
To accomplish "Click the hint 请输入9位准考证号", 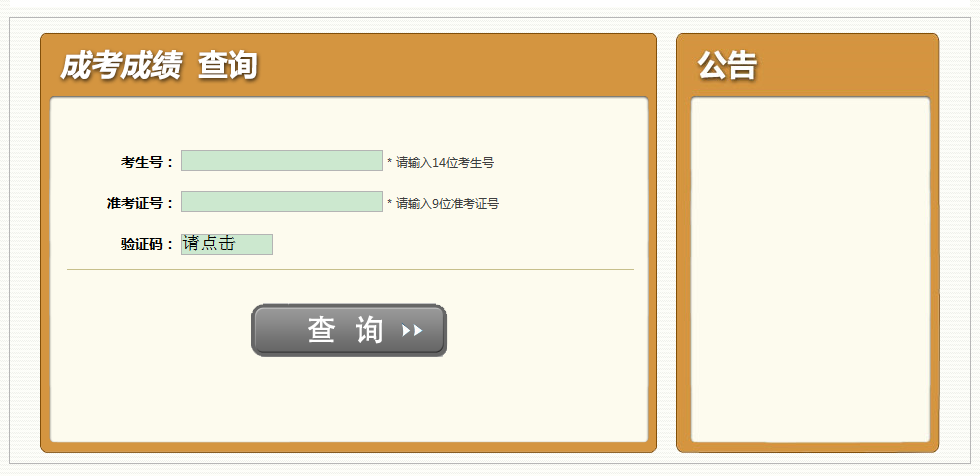I will tap(448, 204).
